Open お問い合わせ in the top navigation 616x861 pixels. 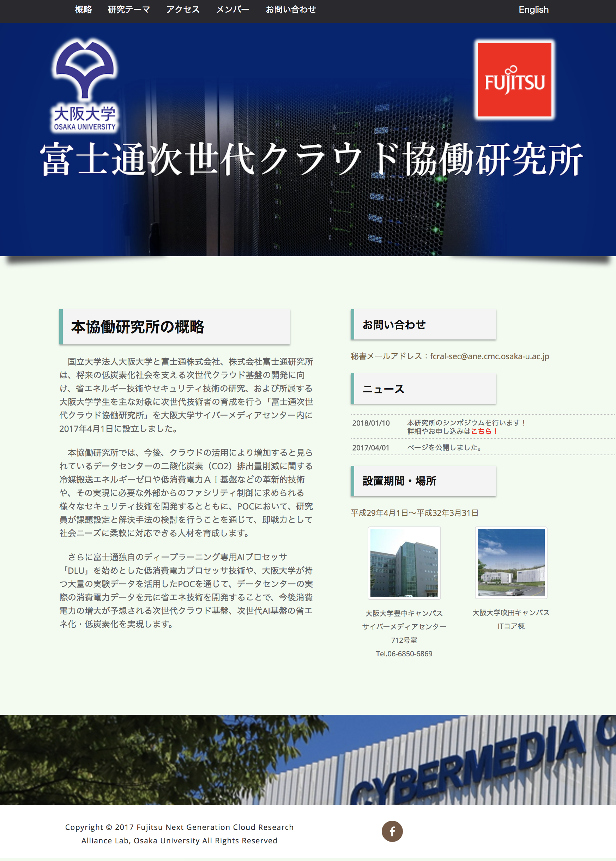(x=291, y=10)
